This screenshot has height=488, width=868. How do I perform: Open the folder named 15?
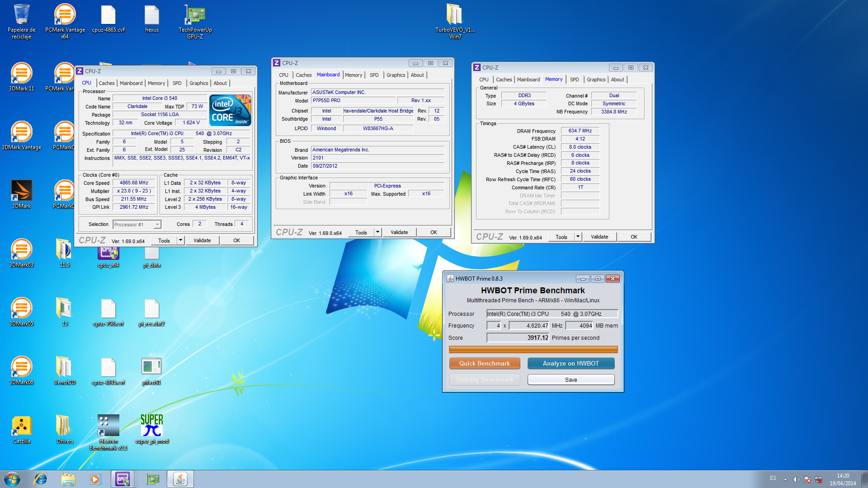65,312
